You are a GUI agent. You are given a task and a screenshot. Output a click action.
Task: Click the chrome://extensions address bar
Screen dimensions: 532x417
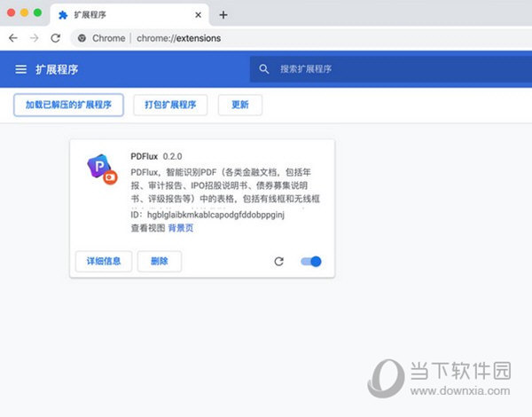(301, 38)
